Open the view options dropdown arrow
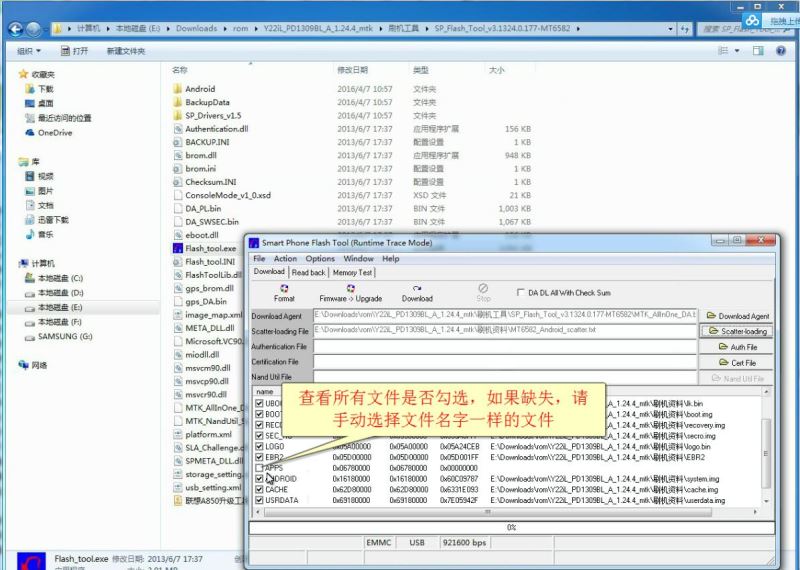This screenshot has width=800, height=570. (x=737, y=51)
